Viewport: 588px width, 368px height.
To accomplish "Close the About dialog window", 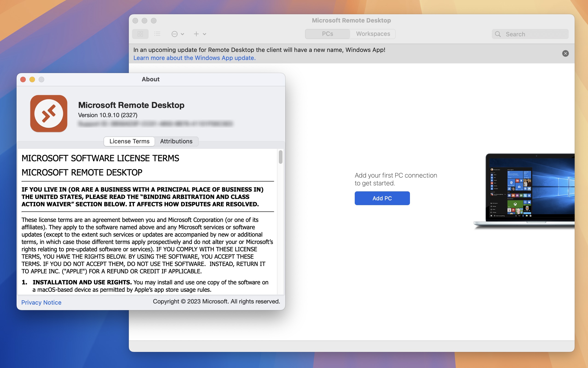I will click(23, 79).
